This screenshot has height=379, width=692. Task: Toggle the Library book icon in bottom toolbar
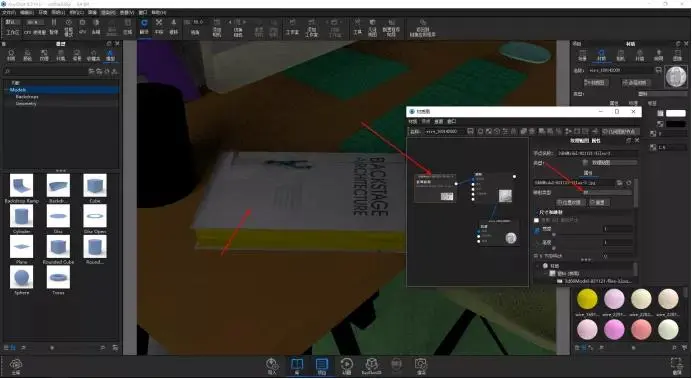coord(297,364)
